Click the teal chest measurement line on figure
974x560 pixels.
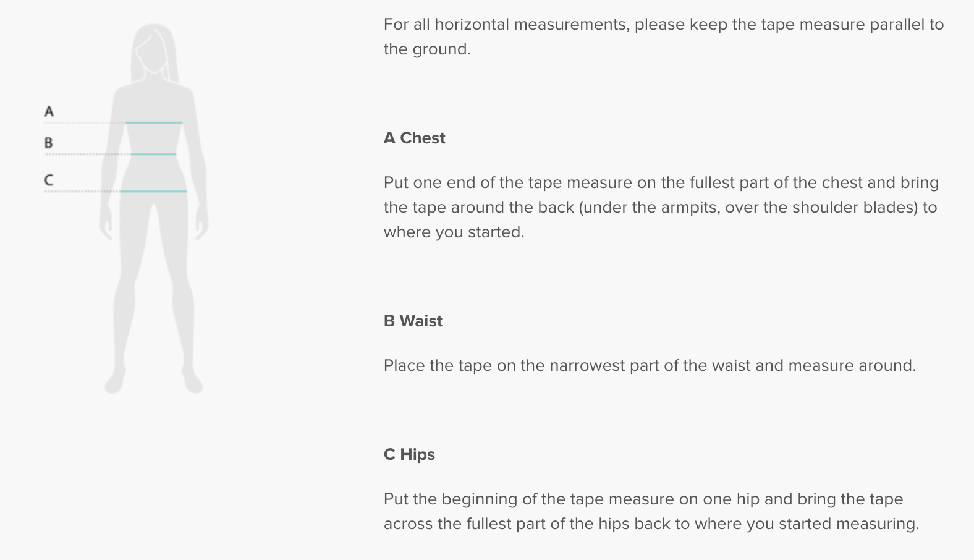click(x=154, y=123)
